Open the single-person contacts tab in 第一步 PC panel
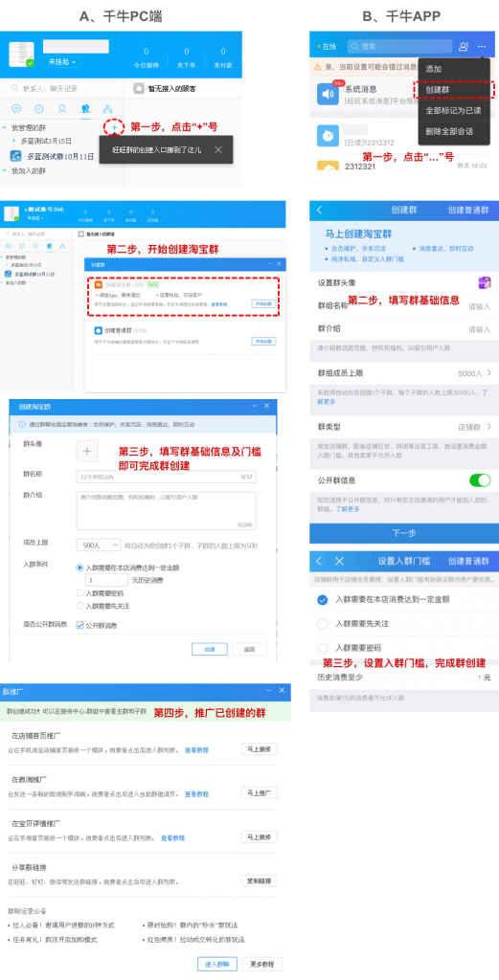Screen dimensions: 499x980 (62, 109)
